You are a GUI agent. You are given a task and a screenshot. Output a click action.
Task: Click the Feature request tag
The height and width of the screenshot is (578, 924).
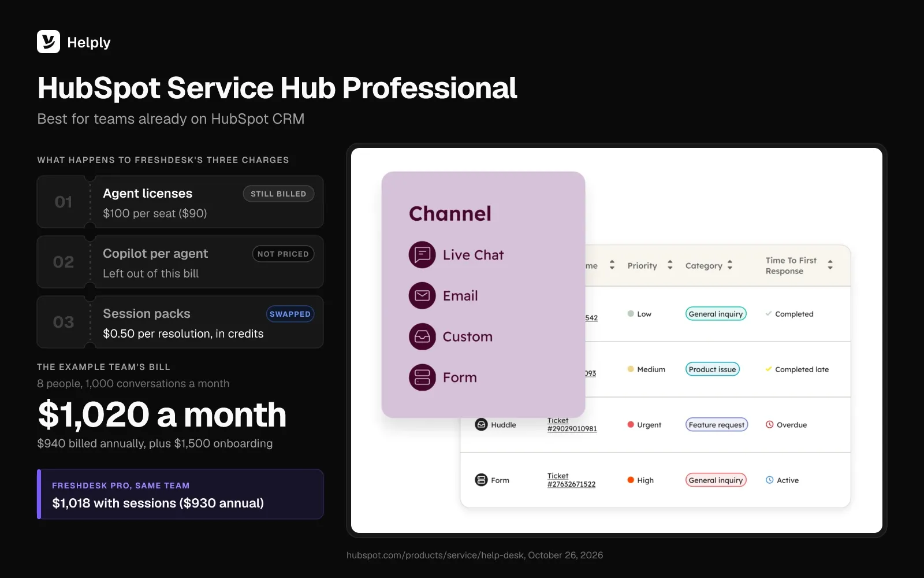[717, 425]
